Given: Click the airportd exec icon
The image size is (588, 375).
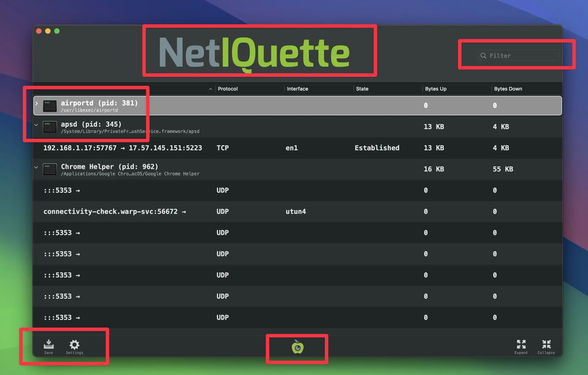Looking at the screenshot, I should click(50, 106).
